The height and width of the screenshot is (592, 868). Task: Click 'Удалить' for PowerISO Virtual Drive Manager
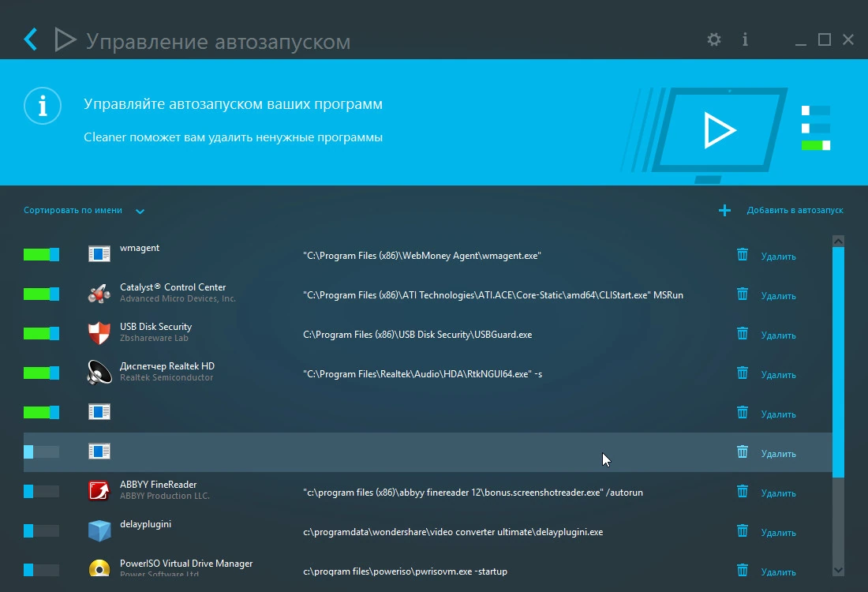pos(778,572)
